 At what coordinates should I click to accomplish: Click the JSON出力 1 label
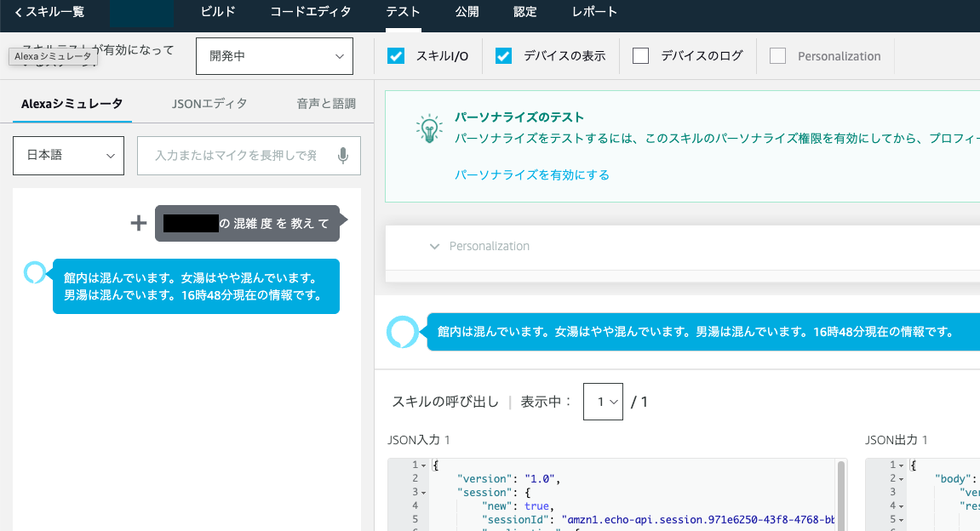(x=897, y=441)
